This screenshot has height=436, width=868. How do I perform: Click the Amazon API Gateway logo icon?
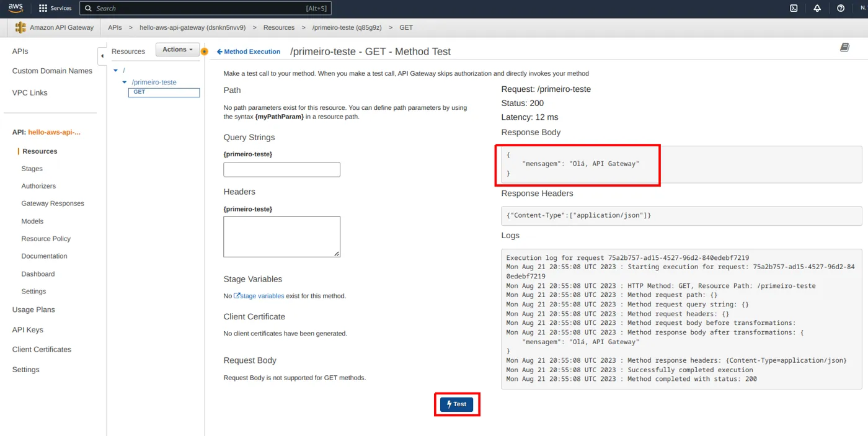point(20,27)
